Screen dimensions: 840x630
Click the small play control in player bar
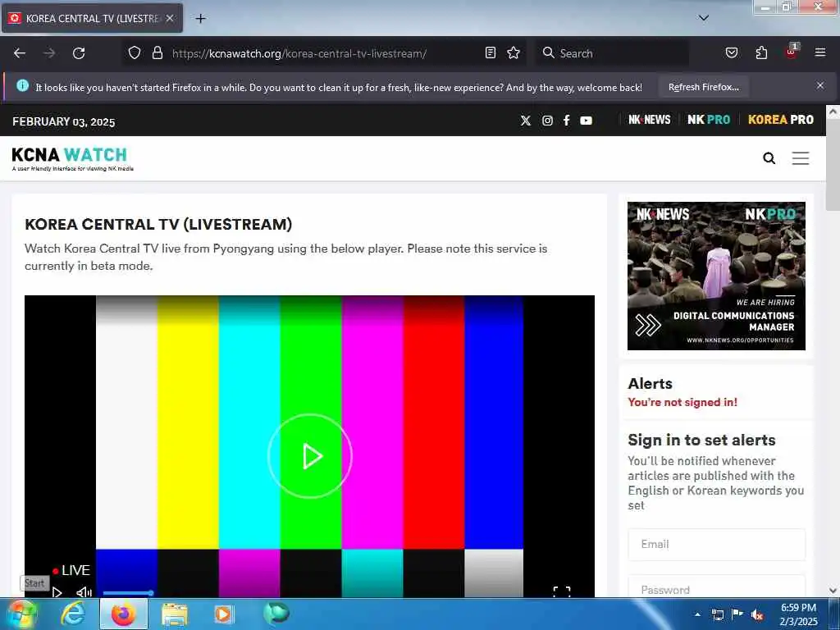point(57,592)
